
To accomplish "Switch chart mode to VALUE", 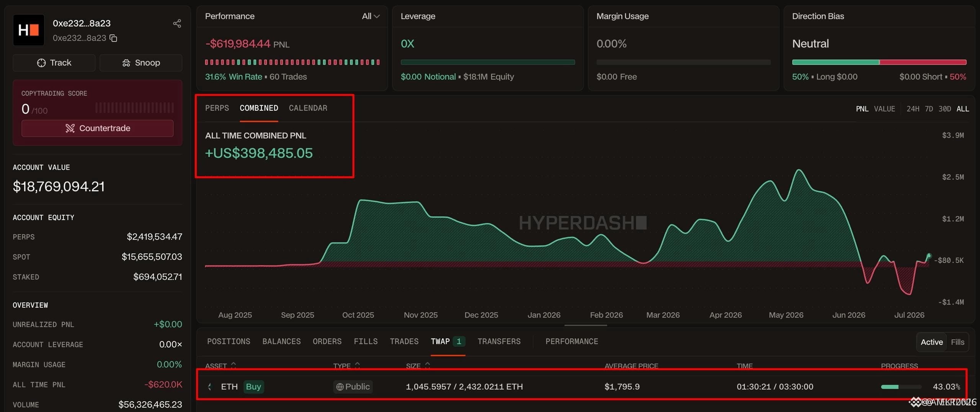I will coord(884,109).
